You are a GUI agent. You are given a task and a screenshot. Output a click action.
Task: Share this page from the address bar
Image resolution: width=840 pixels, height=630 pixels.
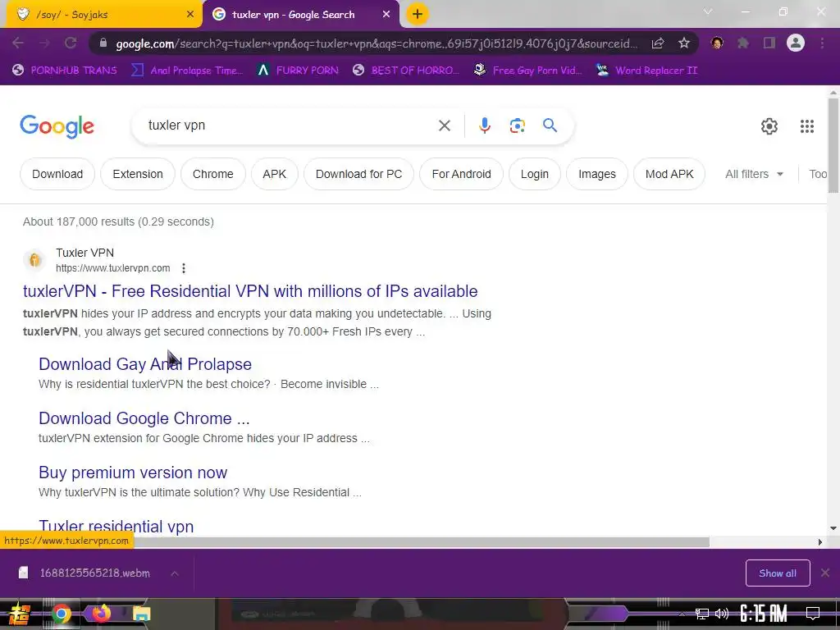pos(658,43)
